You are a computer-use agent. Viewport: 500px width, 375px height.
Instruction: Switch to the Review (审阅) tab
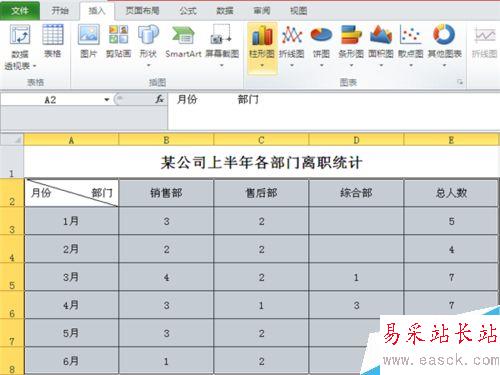coord(262,11)
